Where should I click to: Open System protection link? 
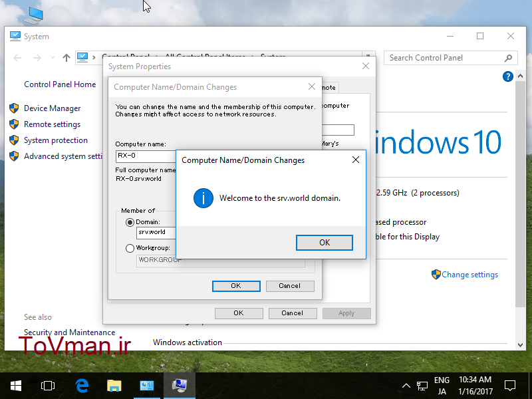click(x=56, y=140)
